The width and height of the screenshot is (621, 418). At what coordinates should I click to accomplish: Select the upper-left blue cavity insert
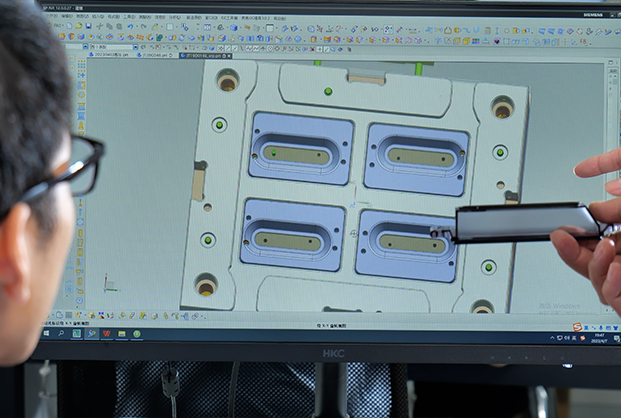(301, 148)
